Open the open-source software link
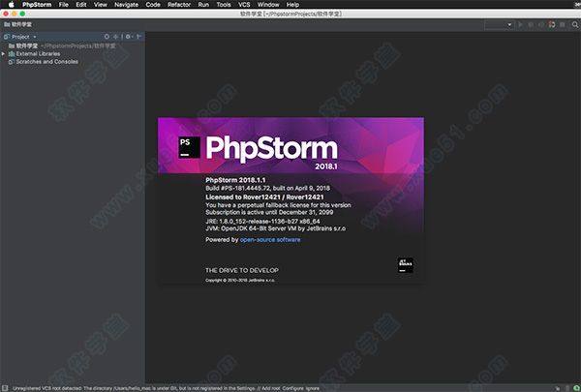The width and height of the screenshot is (581, 392). pyautogui.click(x=270, y=240)
